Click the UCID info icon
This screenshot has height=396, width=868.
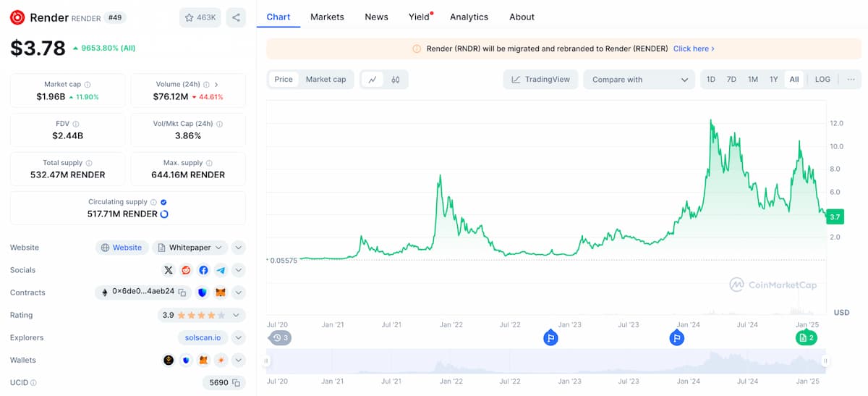pos(33,382)
